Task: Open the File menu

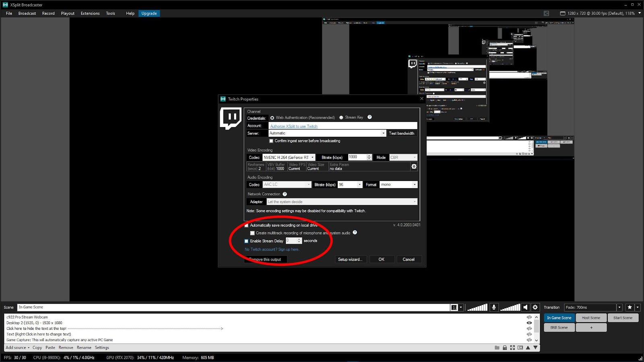Action: tap(9, 13)
